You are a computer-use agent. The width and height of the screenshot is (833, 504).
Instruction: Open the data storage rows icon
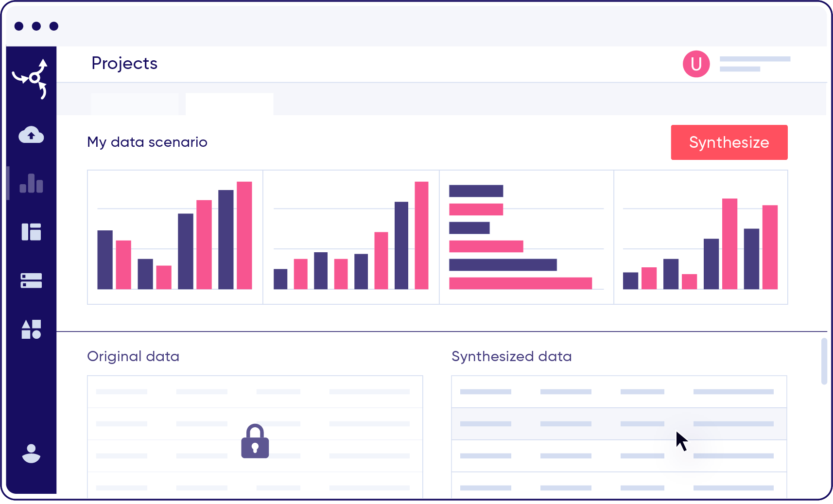click(x=31, y=280)
